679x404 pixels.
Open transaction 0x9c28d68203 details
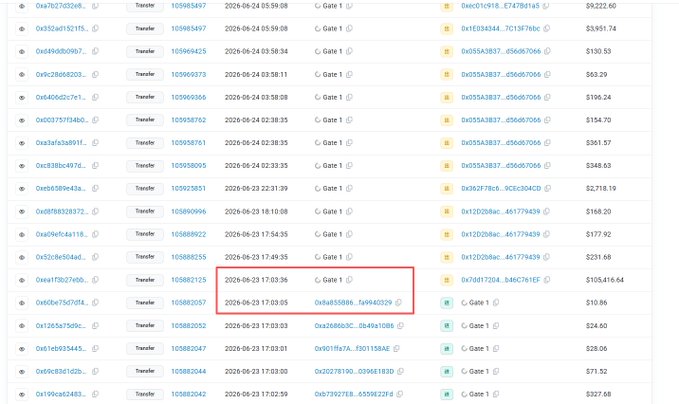point(61,74)
